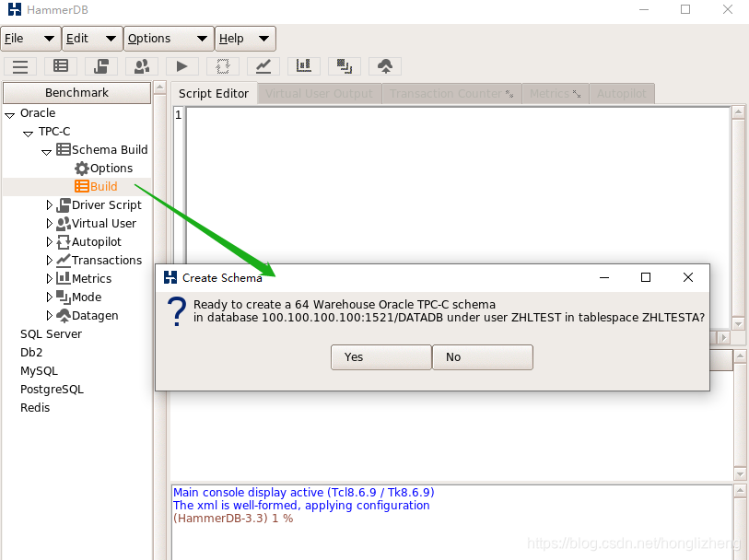
Task: Click the Metrics chart icon in tree
Action: tap(64, 278)
